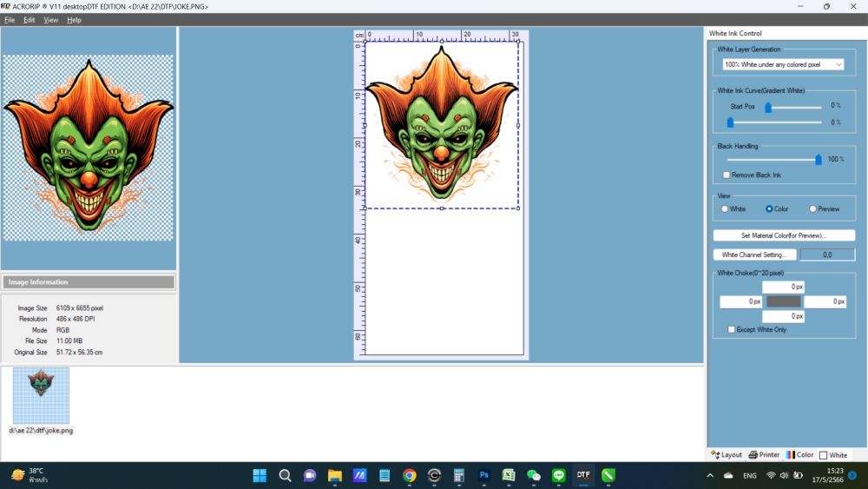The height and width of the screenshot is (489, 868).
Task: Open Calculator from the taskbar
Action: click(459, 475)
